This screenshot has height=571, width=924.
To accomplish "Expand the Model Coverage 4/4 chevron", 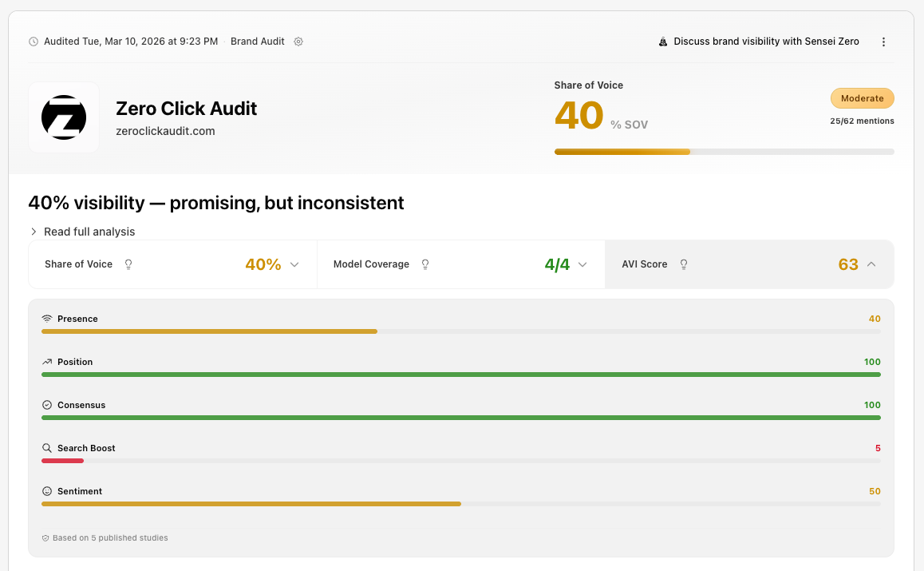I will [582, 264].
